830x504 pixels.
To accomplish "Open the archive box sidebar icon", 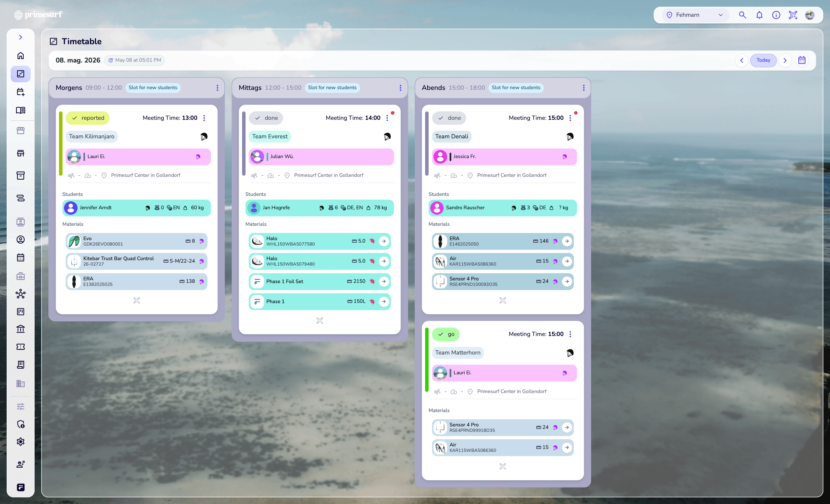I will click(x=21, y=175).
